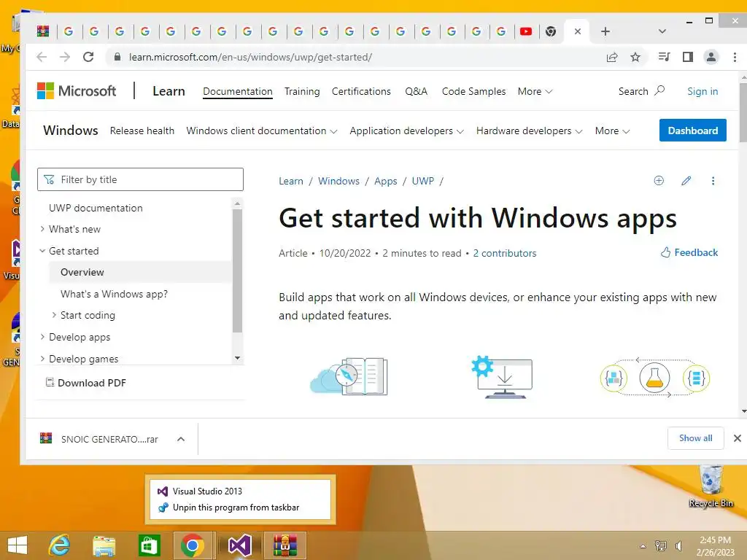The image size is (747, 560).
Task: Close the active tab using its X
Action: point(578,31)
